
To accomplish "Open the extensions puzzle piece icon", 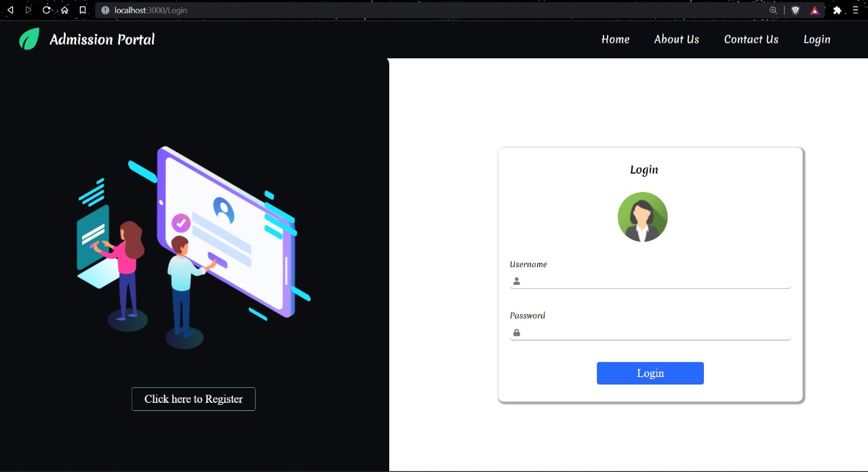I will (x=837, y=10).
